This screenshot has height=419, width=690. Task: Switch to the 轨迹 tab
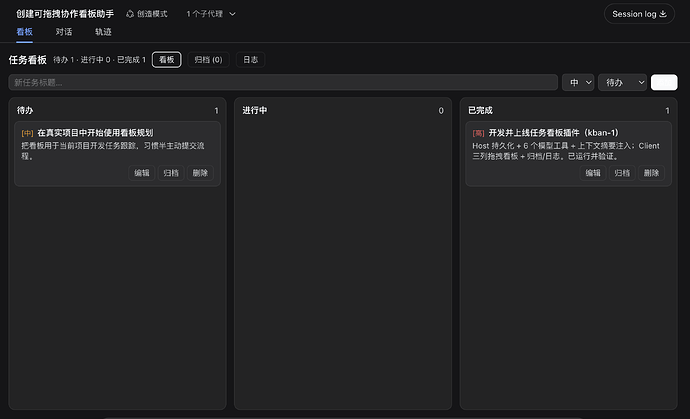(103, 32)
